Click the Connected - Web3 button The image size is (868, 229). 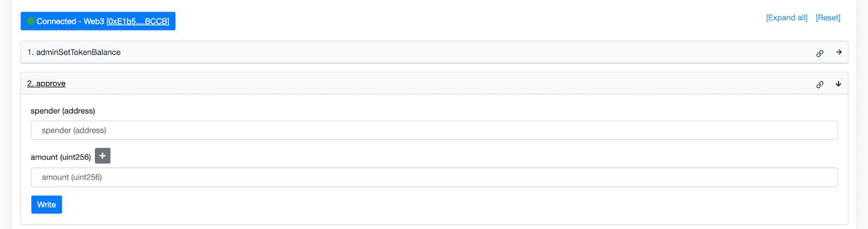coord(98,21)
